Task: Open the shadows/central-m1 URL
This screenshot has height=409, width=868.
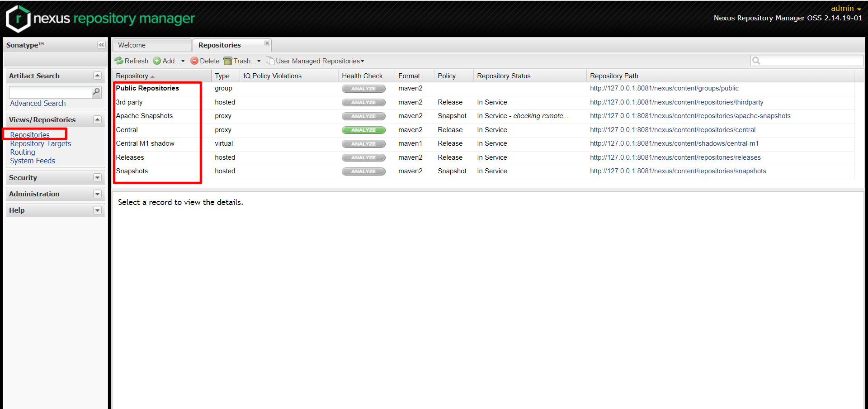Action: 674,143
